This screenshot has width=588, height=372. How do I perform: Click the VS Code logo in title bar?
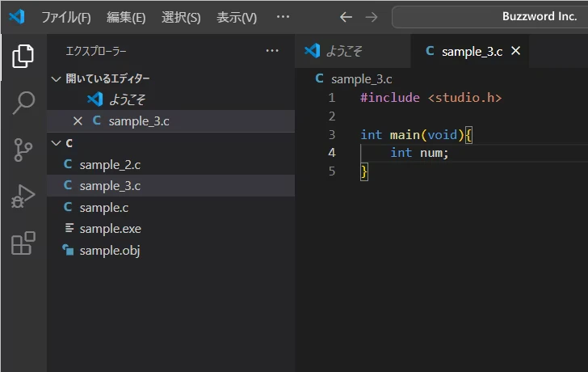coord(17,17)
